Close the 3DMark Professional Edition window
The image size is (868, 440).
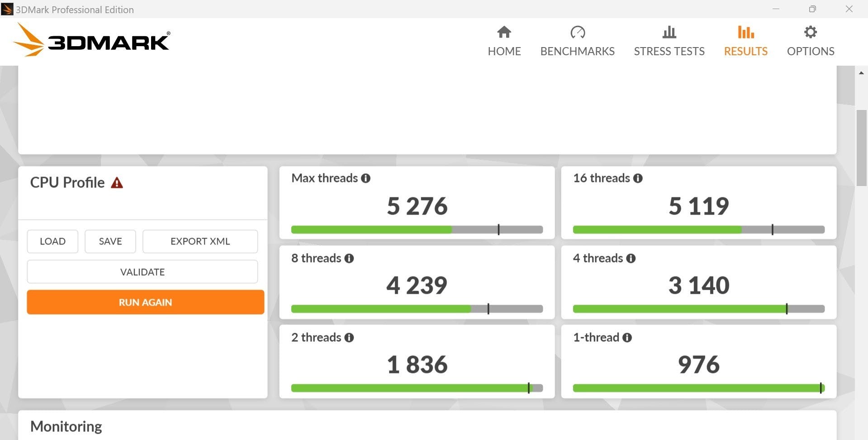pyautogui.click(x=849, y=9)
